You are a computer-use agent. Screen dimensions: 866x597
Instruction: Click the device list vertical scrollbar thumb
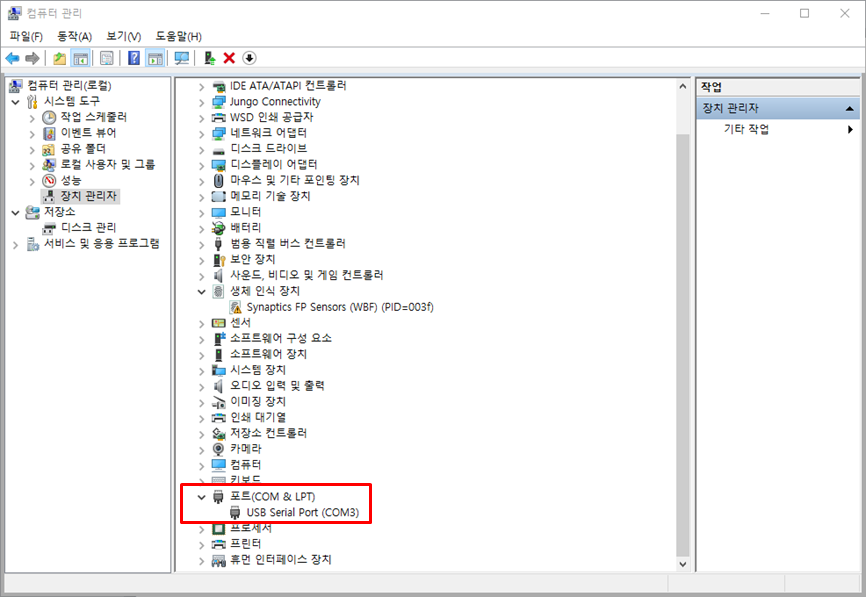[x=683, y=344]
